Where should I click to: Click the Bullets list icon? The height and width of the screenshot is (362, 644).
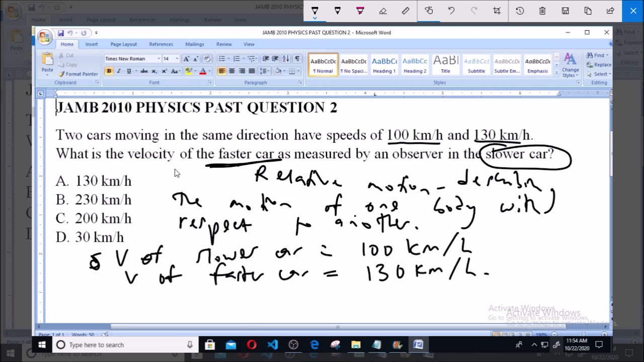[x=223, y=59]
